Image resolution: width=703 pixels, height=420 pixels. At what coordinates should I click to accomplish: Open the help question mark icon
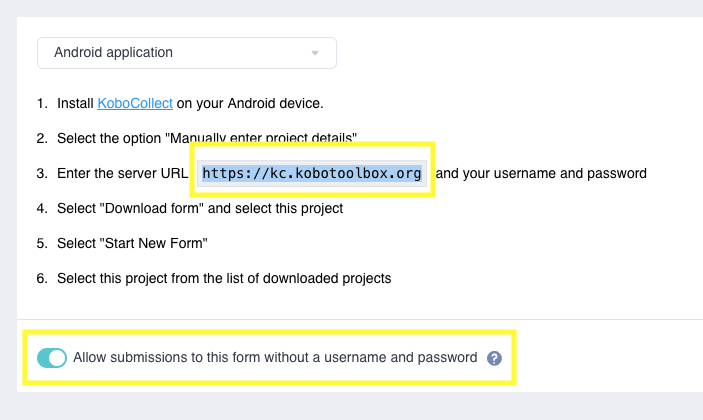494,358
